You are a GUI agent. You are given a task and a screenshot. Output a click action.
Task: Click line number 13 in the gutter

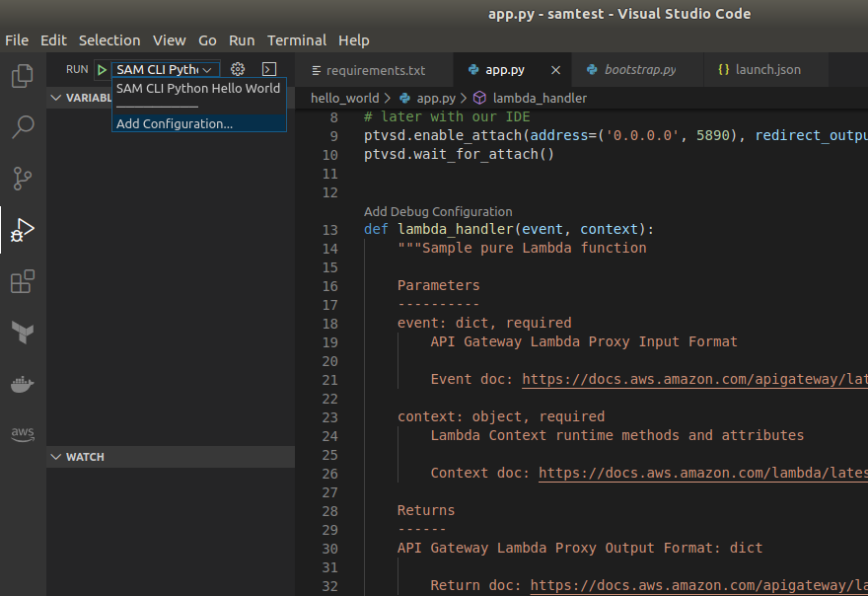tap(329, 230)
